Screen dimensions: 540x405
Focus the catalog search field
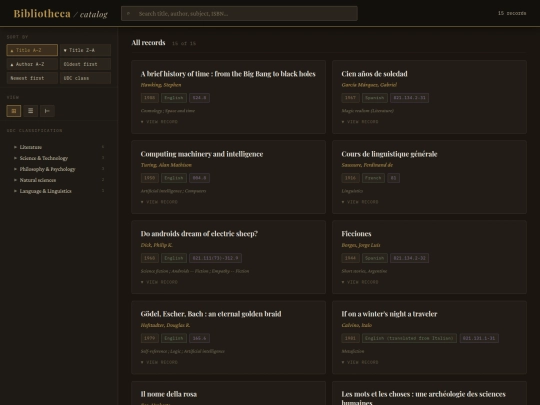click(239, 14)
